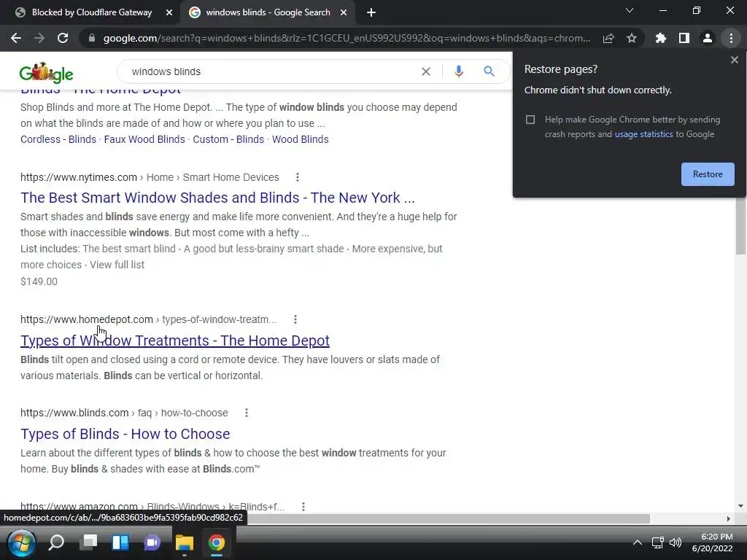Open the Chat camera icon on taskbar
Image resolution: width=747 pixels, height=560 pixels.
[x=152, y=542]
